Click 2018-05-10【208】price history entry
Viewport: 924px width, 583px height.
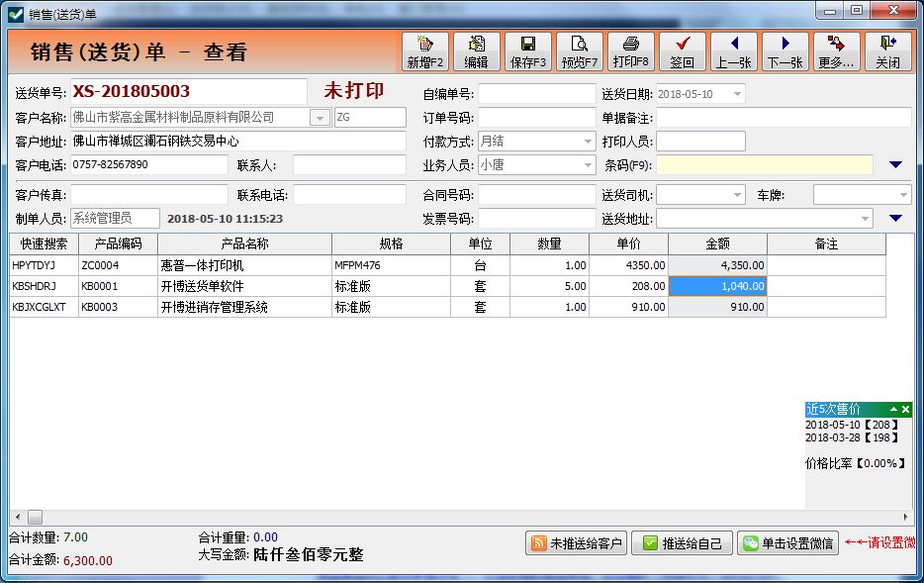point(852,425)
